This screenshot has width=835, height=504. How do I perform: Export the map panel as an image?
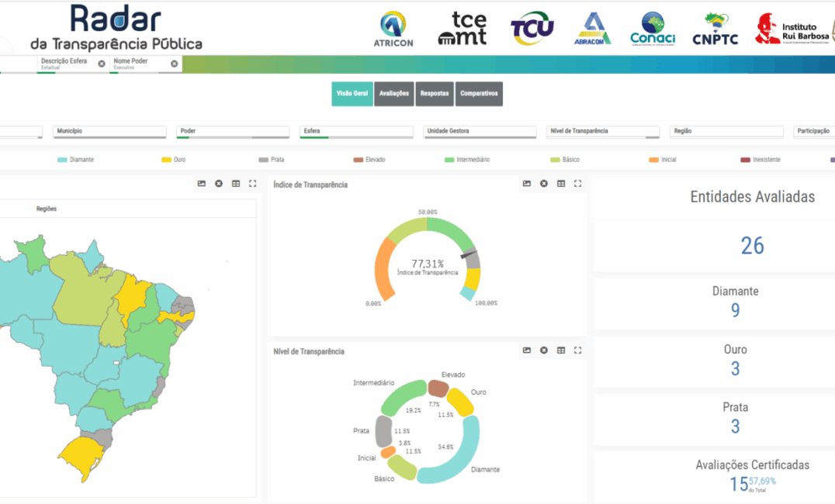click(x=202, y=184)
